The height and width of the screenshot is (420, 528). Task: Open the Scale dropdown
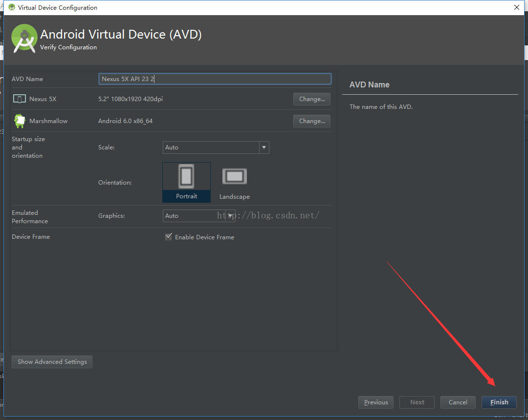point(216,147)
